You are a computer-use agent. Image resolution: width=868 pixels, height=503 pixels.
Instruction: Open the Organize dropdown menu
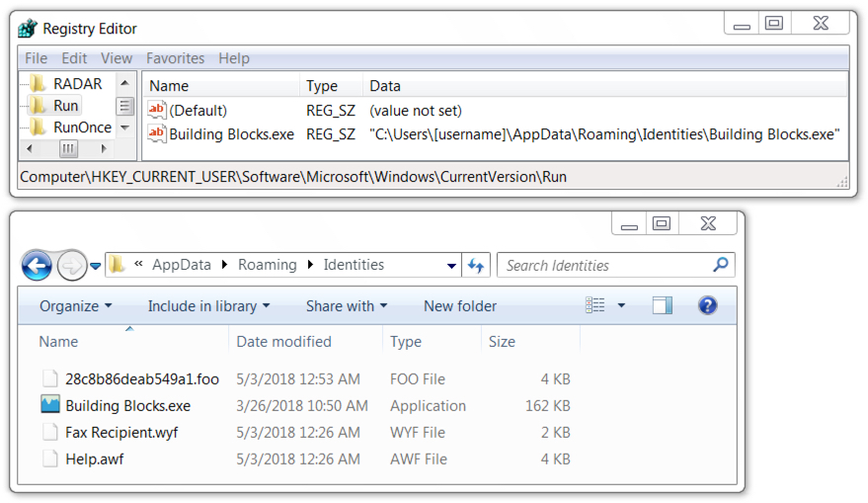tap(76, 305)
